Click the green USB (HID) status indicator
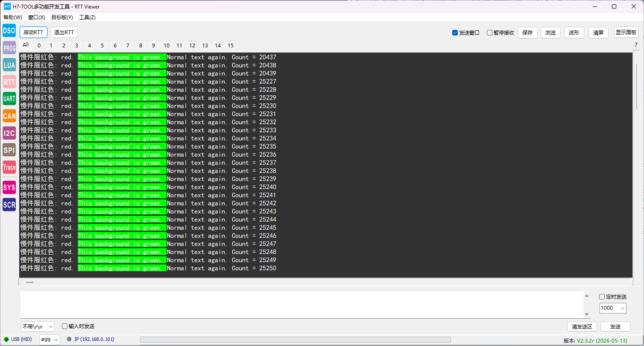Screen dimensions: 644x346 pyautogui.click(x=6, y=340)
